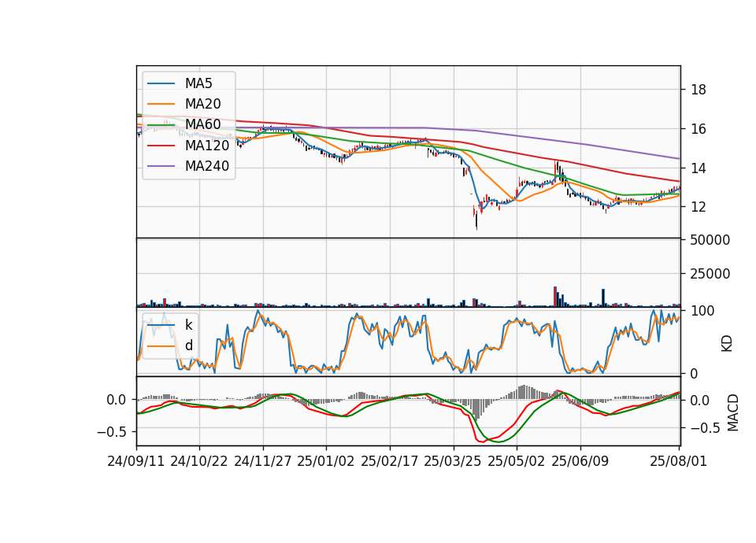
Task: Click the price axis value 14
Action: click(699, 168)
